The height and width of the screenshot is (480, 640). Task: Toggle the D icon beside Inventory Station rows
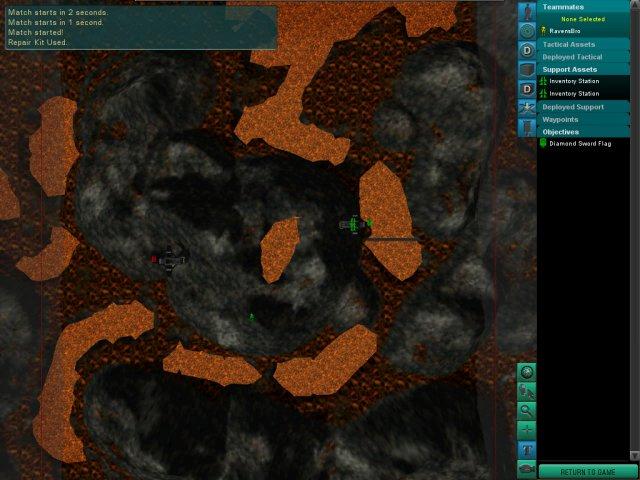[527, 89]
